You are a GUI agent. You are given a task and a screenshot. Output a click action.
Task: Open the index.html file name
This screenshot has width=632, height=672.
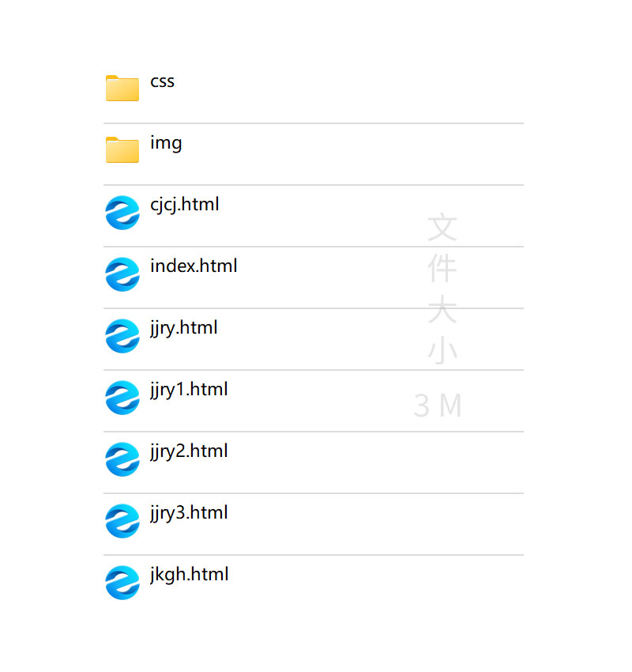coord(194,266)
